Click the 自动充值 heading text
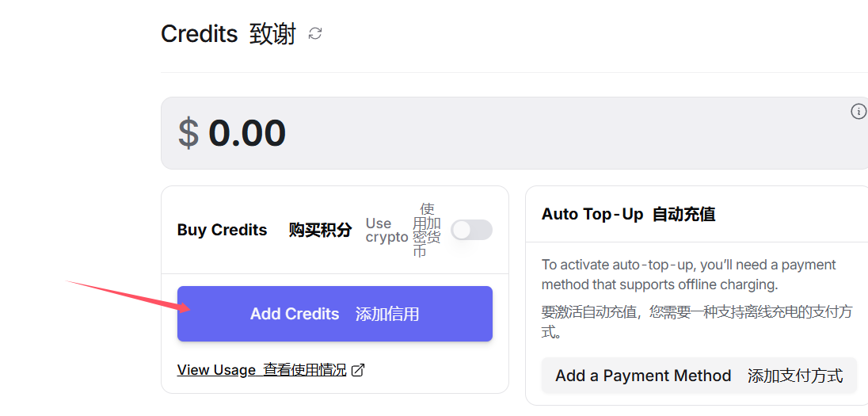Viewport: 868px width, 416px height. pyautogui.click(x=683, y=214)
